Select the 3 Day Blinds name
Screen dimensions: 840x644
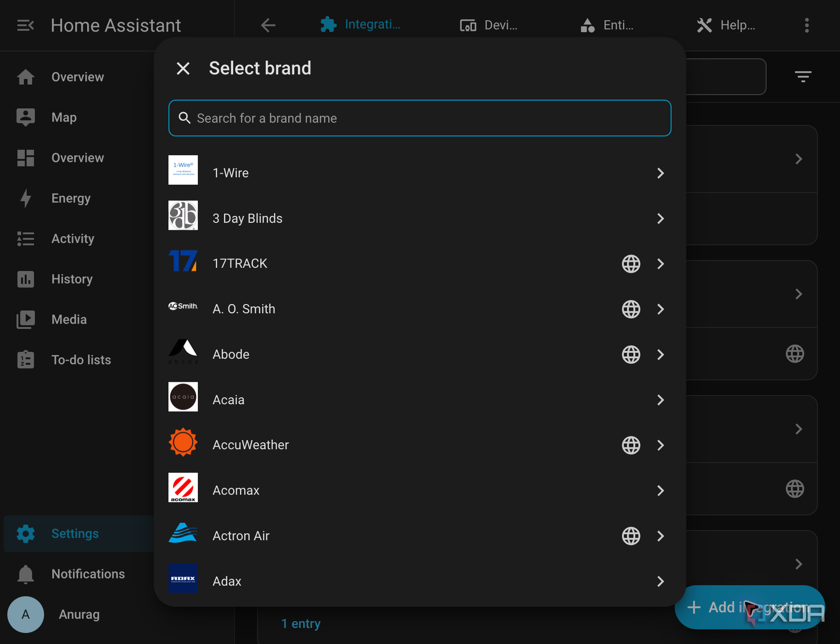tap(247, 219)
